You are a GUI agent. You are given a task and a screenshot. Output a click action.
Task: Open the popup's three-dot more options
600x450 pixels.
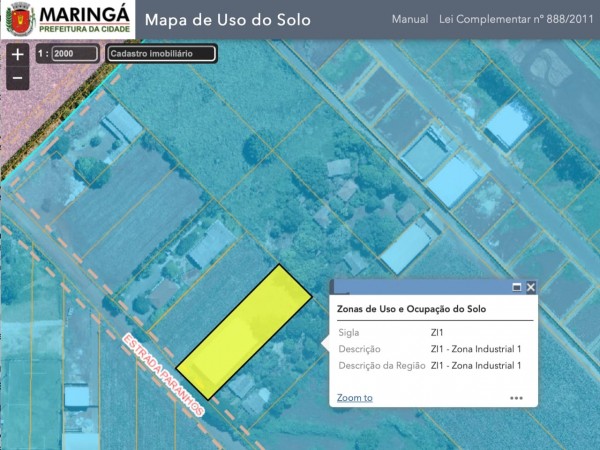(x=516, y=398)
